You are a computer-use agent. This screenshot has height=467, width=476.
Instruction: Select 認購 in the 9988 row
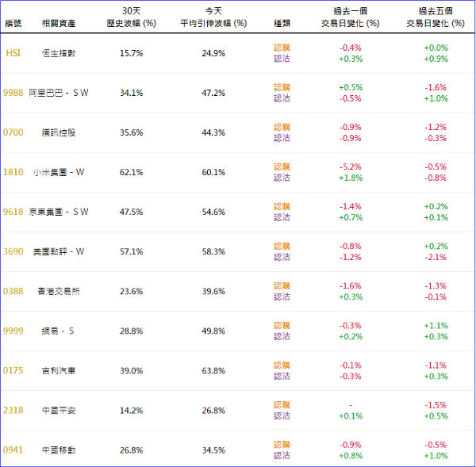[282, 87]
